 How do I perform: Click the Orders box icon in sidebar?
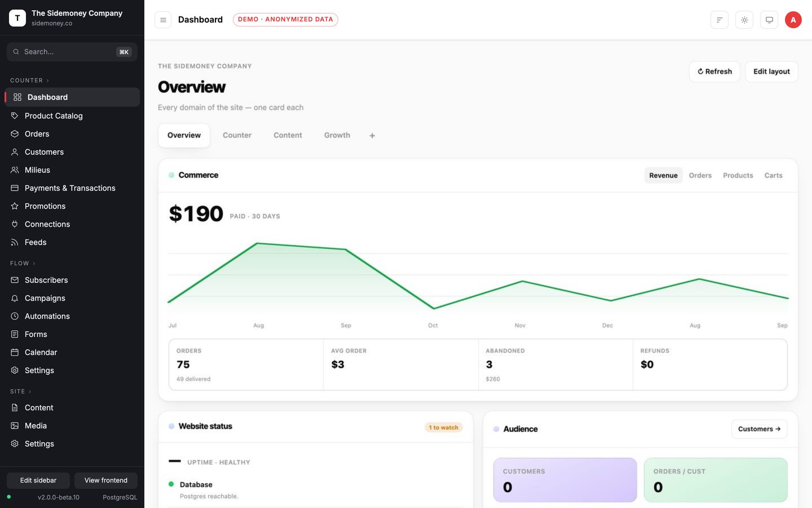click(x=15, y=134)
